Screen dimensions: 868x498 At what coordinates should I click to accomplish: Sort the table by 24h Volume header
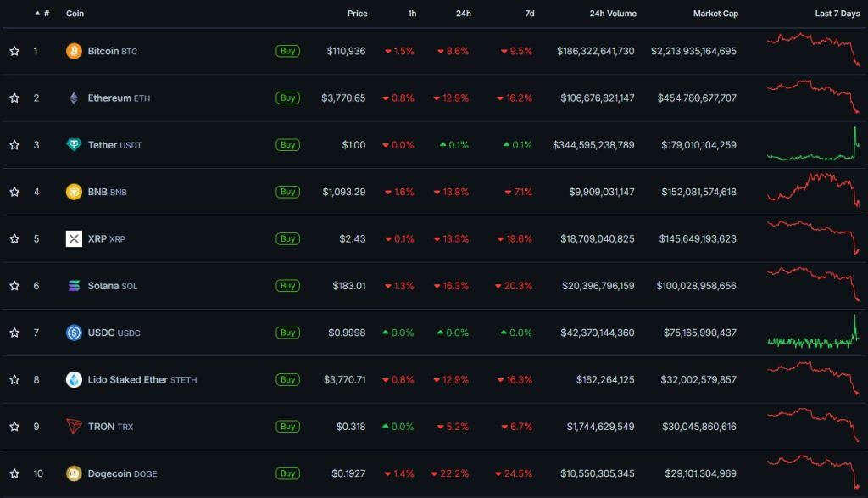[x=611, y=14]
